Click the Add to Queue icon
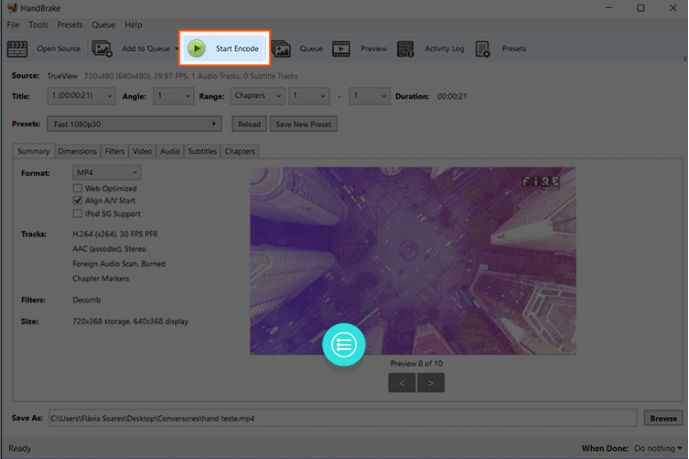This screenshot has width=689, height=459. (102, 48)
